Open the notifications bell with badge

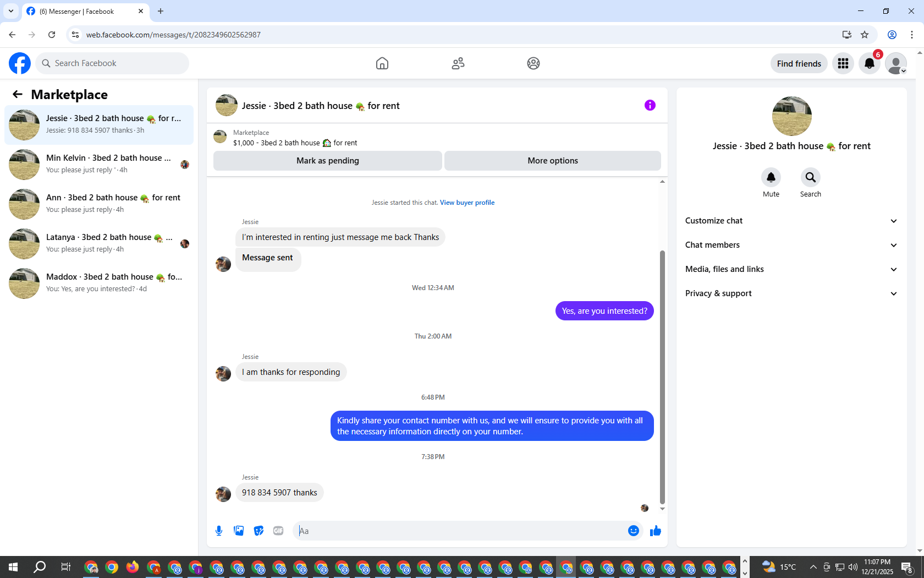tap(870, 63)
